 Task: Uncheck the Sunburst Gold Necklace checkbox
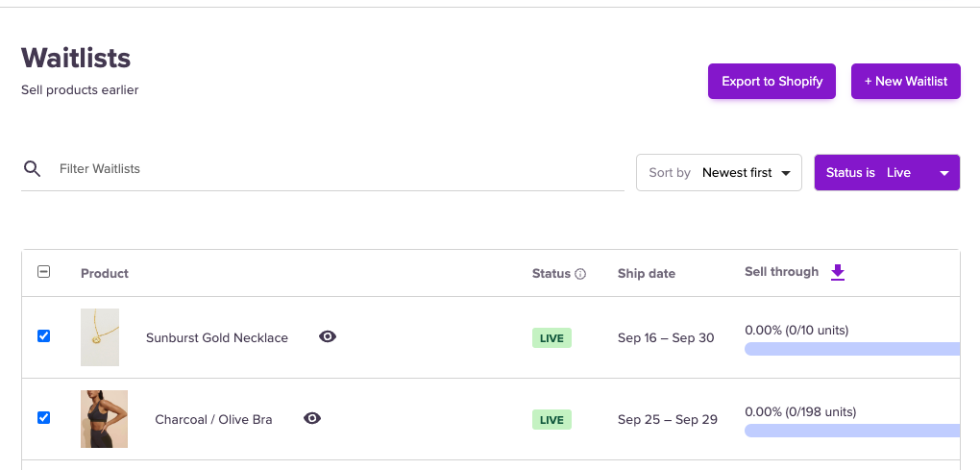click(43, 336)
